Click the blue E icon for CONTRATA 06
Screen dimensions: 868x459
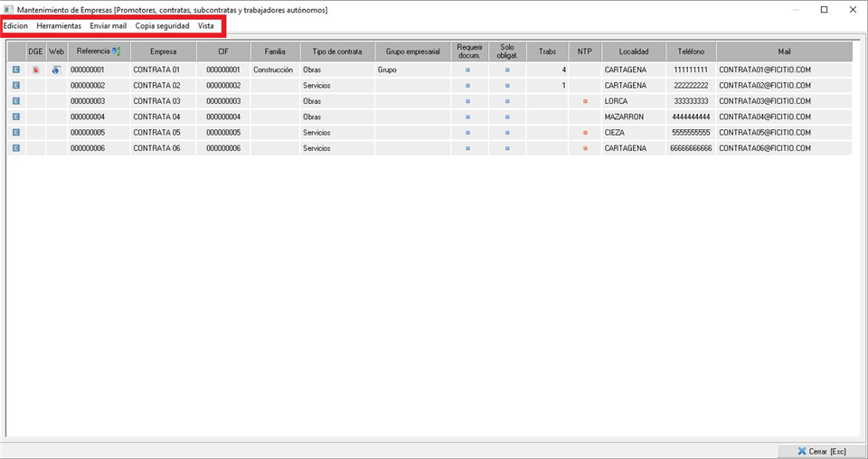[x=16, y=148]
